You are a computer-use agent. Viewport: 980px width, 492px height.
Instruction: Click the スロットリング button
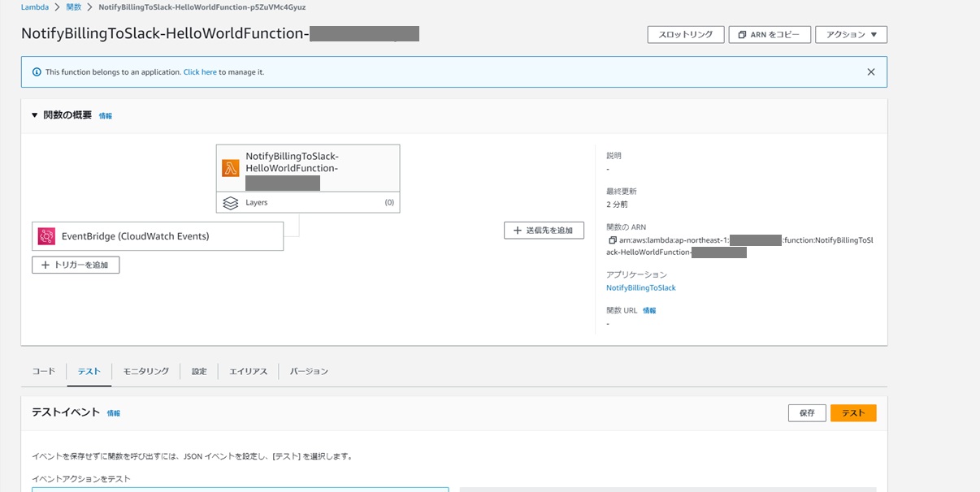(686, 35)
